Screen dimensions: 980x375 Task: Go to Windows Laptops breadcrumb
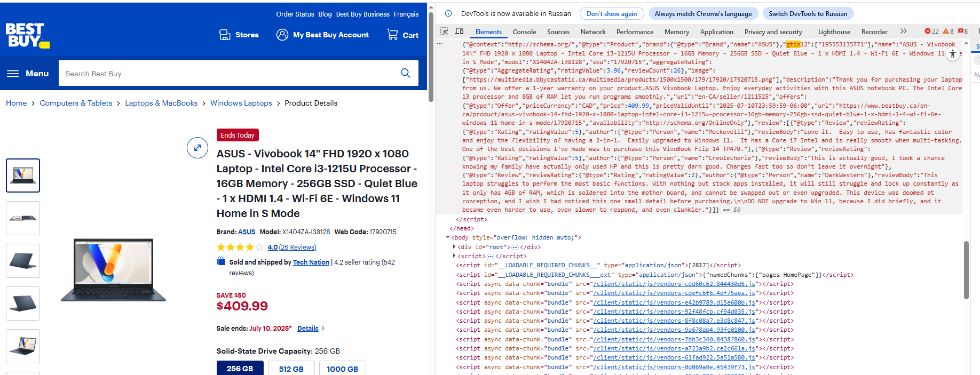coord(241,103)
